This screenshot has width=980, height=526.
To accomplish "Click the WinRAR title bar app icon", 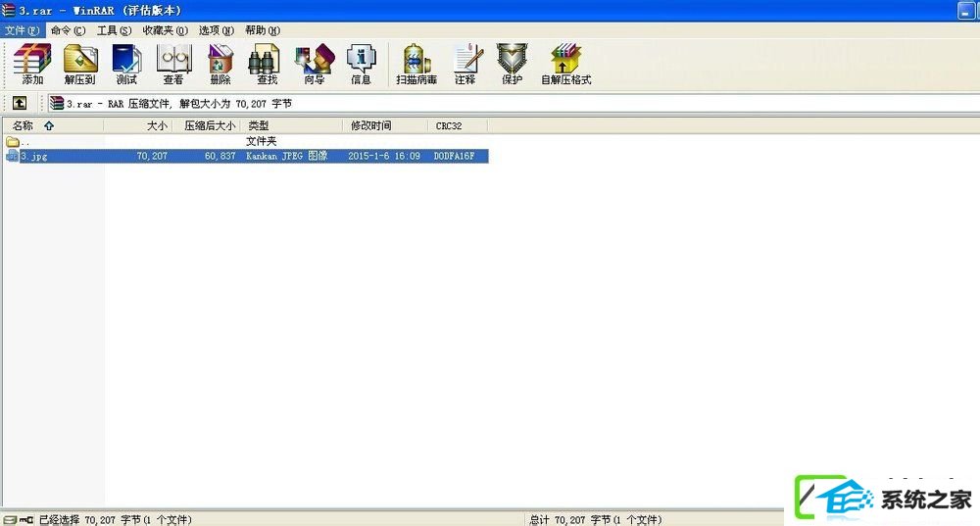I will point(8,10).
